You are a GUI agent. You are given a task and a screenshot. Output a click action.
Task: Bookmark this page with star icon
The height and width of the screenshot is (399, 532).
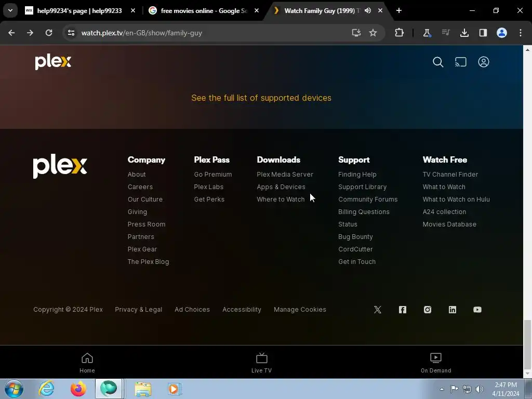tap(373, 33)
